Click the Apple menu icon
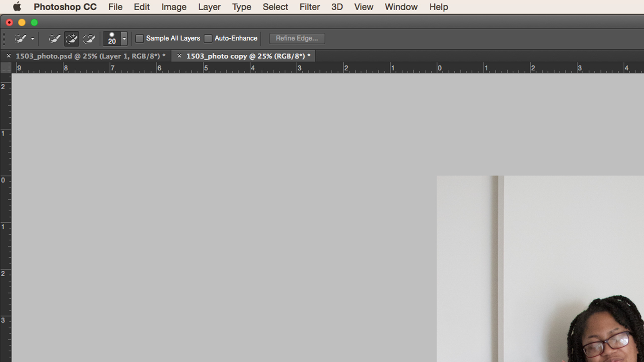The height and width of the screenshot is (362, 644). pyautogui.click(x=17, y=7)
